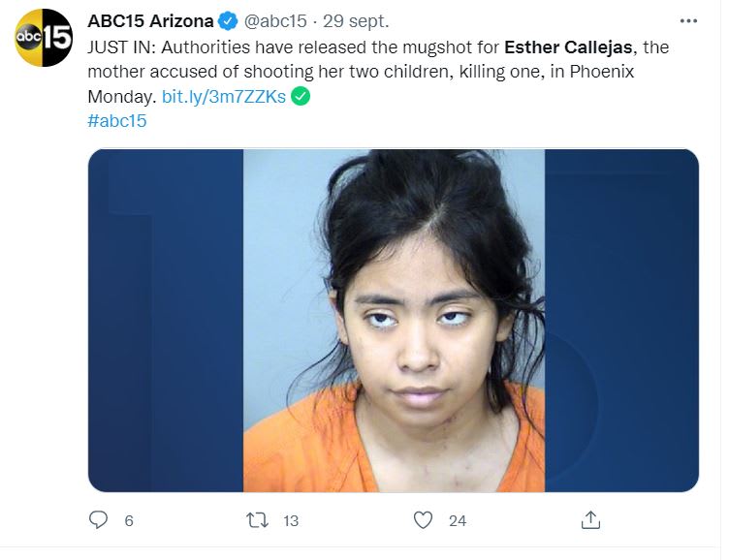Click the retweet arrows icon
729x560 pixels.
tap(257, 520)
